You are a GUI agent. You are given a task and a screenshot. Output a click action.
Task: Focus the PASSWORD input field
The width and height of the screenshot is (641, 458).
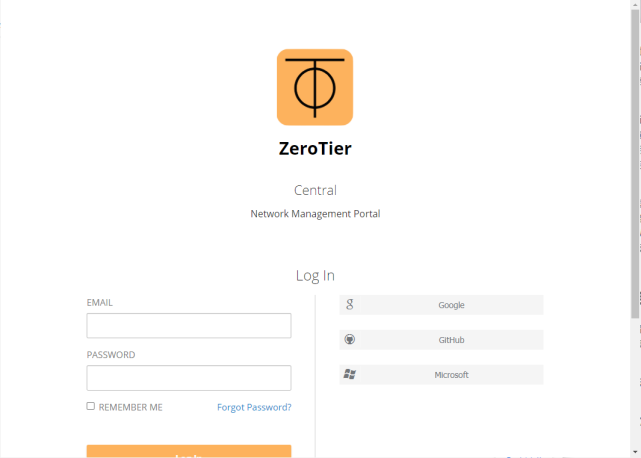pos(189,378)
